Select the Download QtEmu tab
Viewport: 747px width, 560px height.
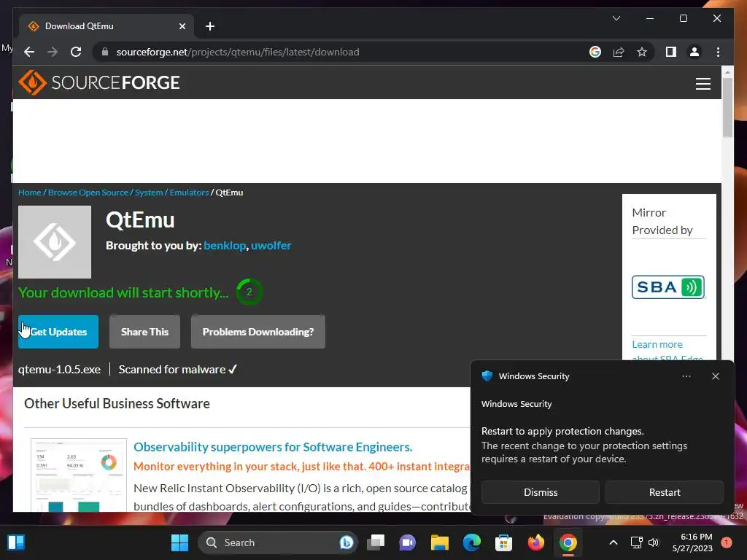click(x=107, y=26)
